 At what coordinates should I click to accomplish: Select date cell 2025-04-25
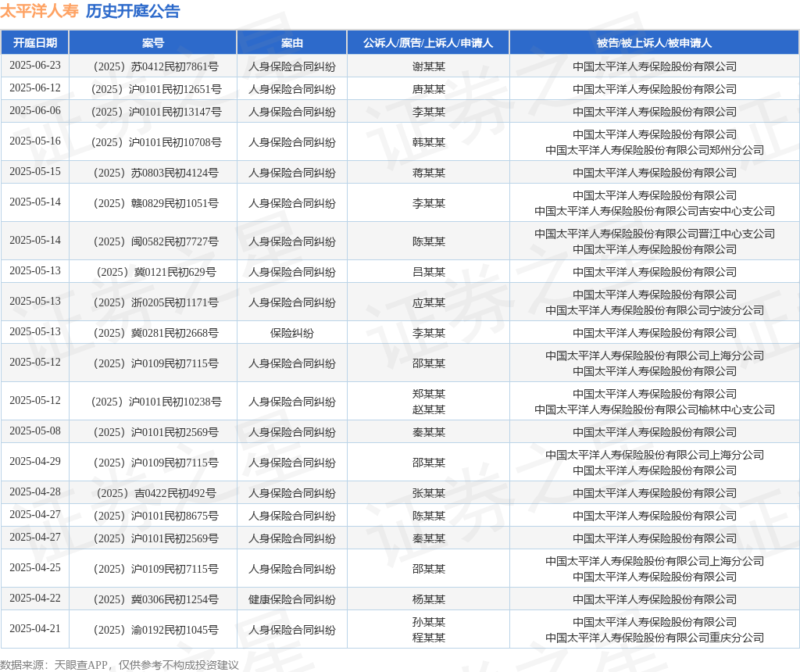tap(34, 567)
